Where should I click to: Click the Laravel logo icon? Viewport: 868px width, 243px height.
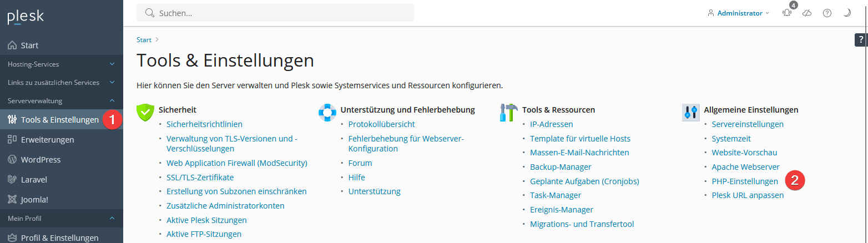point(12,179)
